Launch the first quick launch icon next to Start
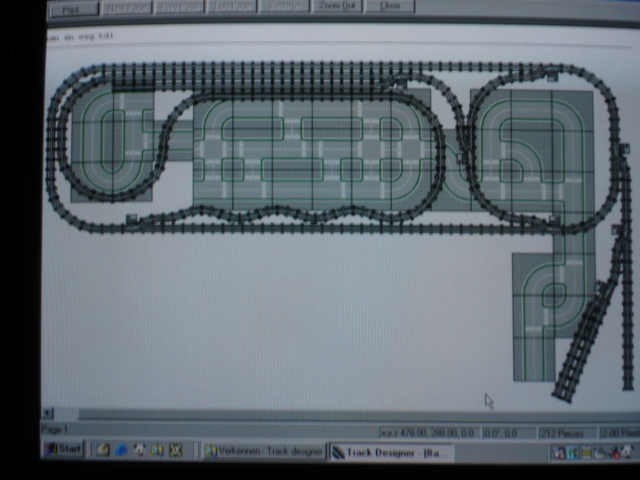This screenshot has height=480, width=640. pos(104,450)
